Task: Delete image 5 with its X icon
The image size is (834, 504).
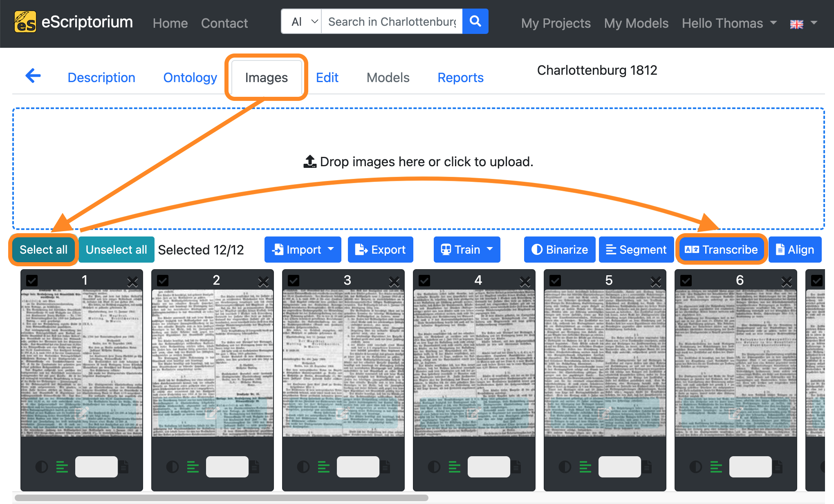Action: [x=656, y=281]
